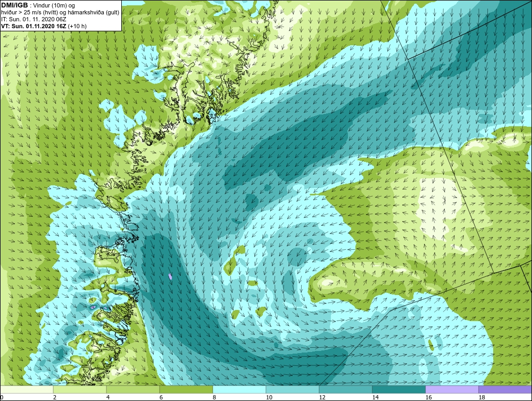Click the 6–8 m/s olive green swatch
Image resolution: width=532 pixels, height=401 pixels.
pos(186,389)
